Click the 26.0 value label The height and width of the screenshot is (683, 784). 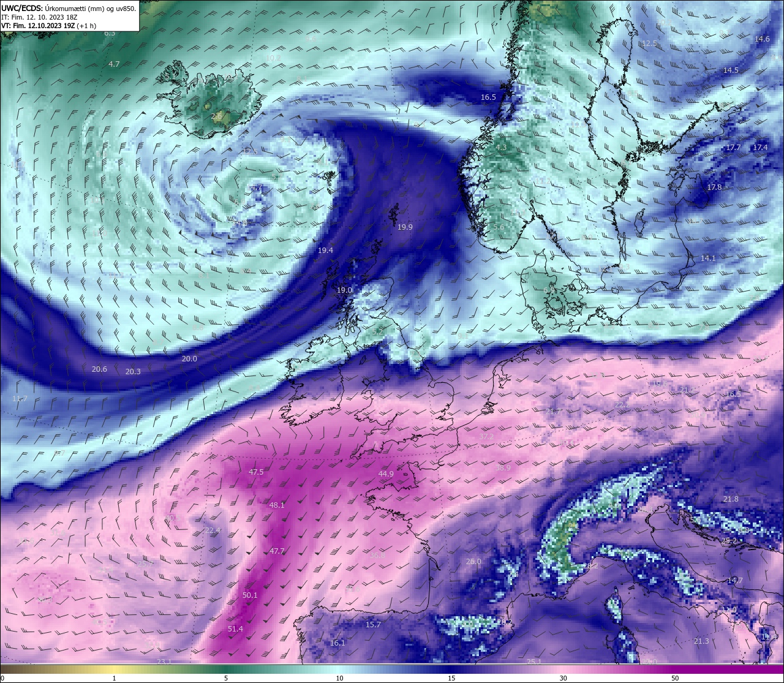pyautogui.click(x=473, y=562)
